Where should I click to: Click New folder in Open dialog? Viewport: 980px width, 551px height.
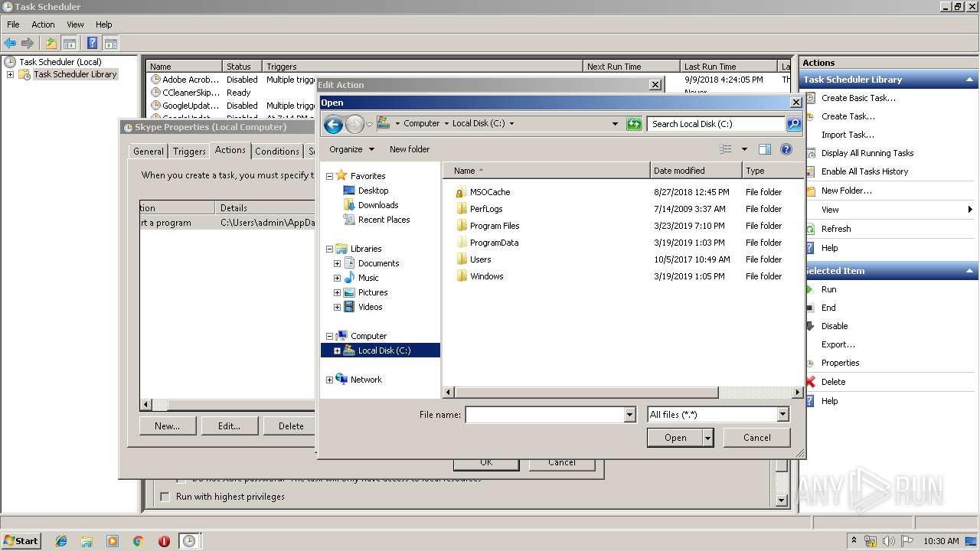tap(410, 149)
